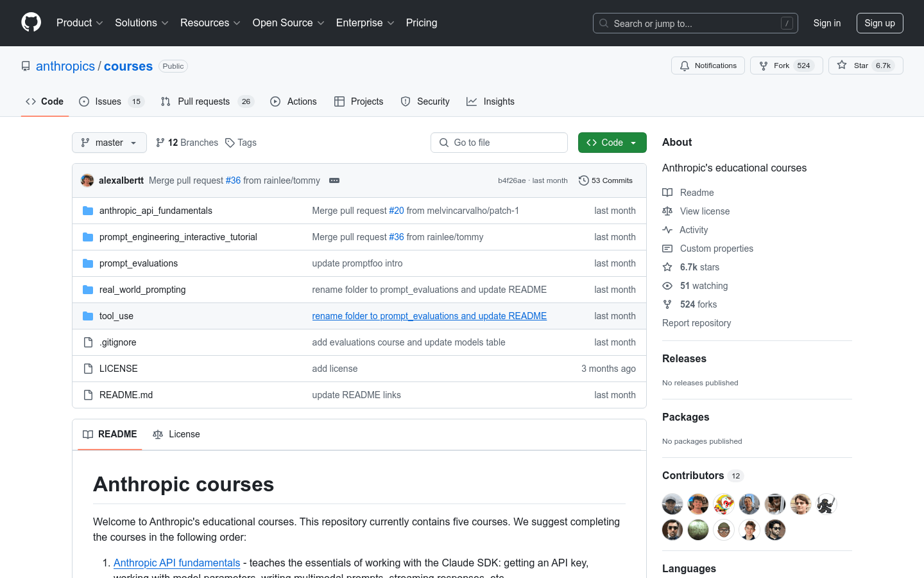
Task: Switch to the License tab
Action: pyautogui.click(x=176, y=434)
